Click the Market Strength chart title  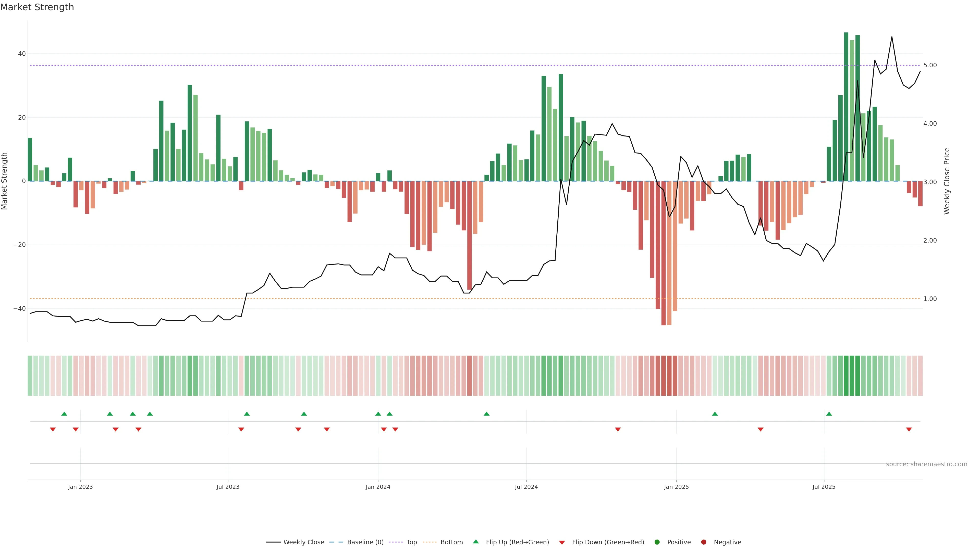[x=37, y=7]
